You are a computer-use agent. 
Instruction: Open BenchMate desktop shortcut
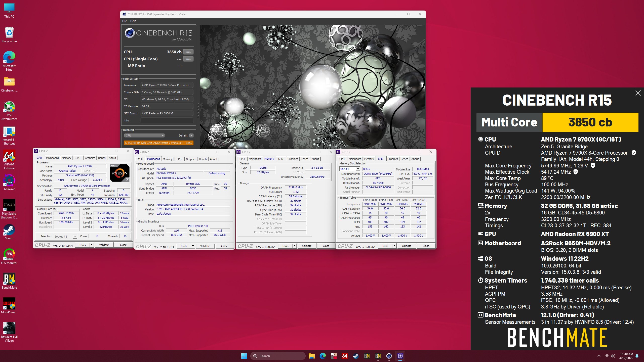pyautogui.click(x=9, y=281)
